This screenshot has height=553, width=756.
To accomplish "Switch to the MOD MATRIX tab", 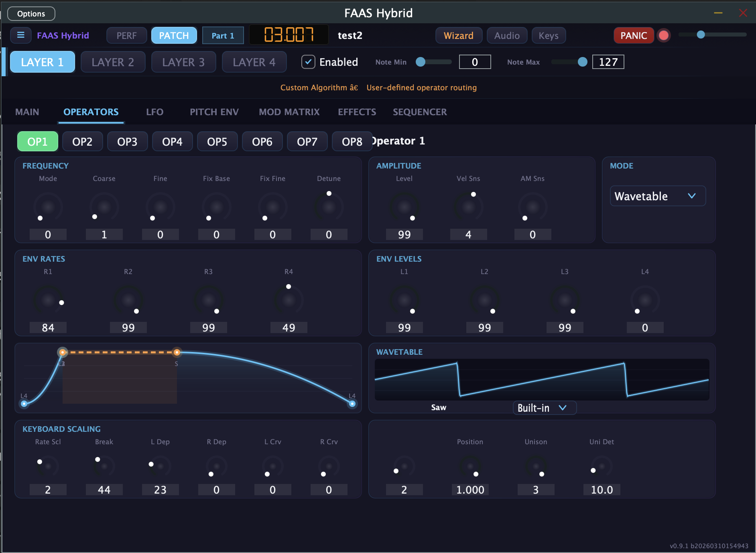I will pos(289,112).
